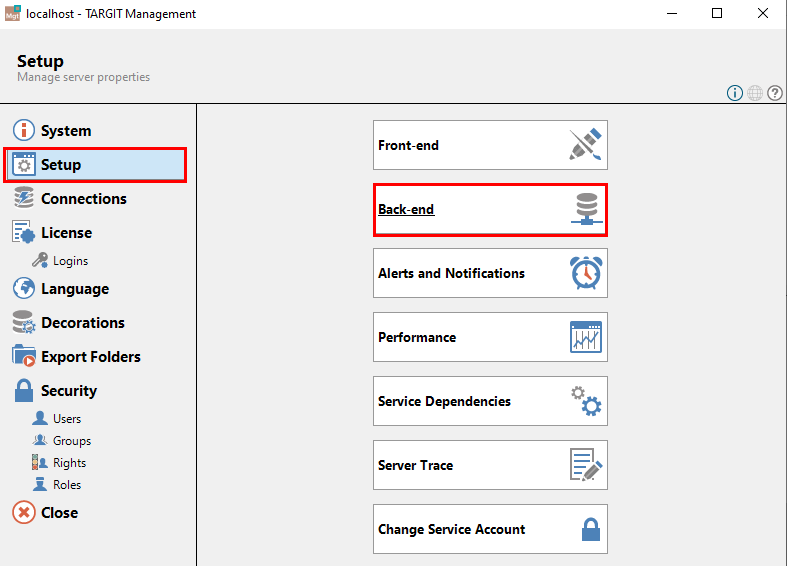Click the Language globe icon
Screen dimensions: 787x566
point(24,289)
